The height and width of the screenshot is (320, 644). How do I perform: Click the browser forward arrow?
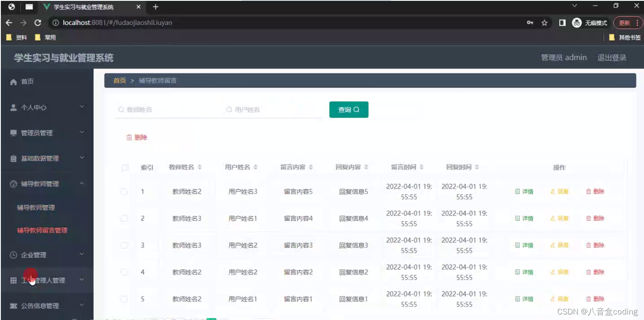click(23, 23)
